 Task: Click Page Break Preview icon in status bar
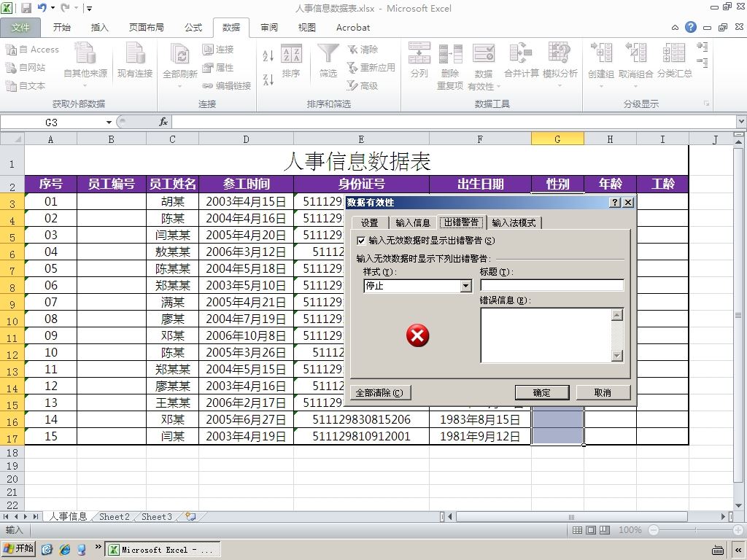pos(605,530)
